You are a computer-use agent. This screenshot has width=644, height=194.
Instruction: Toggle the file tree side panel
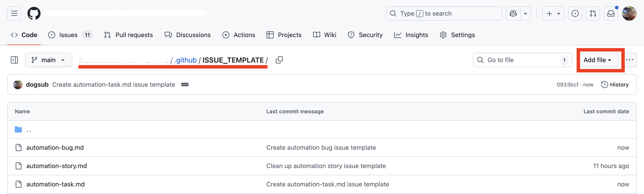tap(14, 60)
